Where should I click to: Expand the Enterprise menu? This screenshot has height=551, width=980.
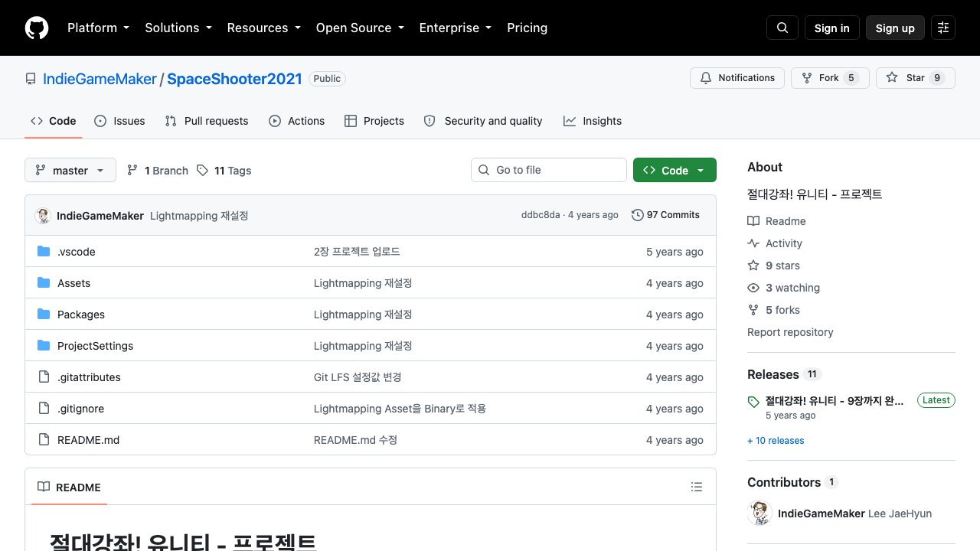456,28
